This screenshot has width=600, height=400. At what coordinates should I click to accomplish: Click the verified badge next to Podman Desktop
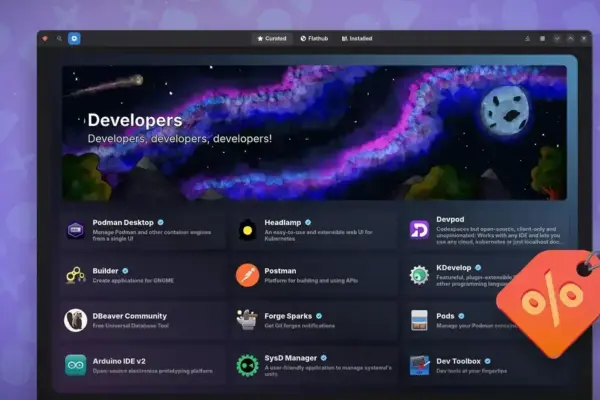161,222
